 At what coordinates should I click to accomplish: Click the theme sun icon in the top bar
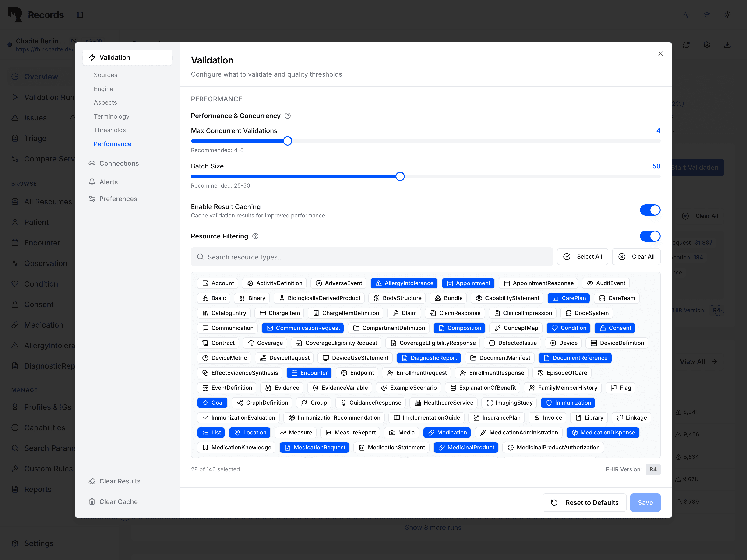tap(727, 15)
